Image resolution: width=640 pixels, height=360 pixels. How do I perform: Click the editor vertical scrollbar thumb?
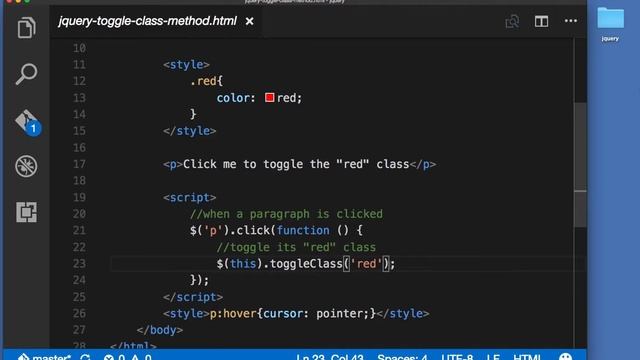(580, 165)
